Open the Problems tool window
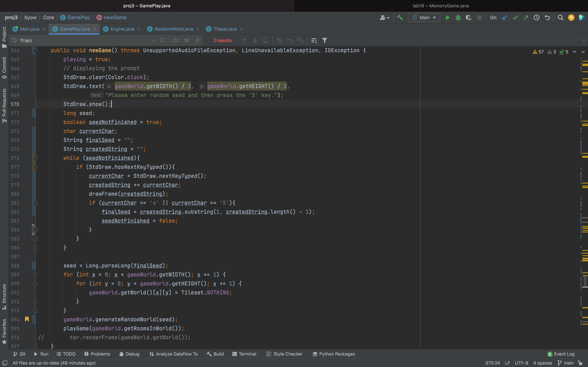 [97, 354]
